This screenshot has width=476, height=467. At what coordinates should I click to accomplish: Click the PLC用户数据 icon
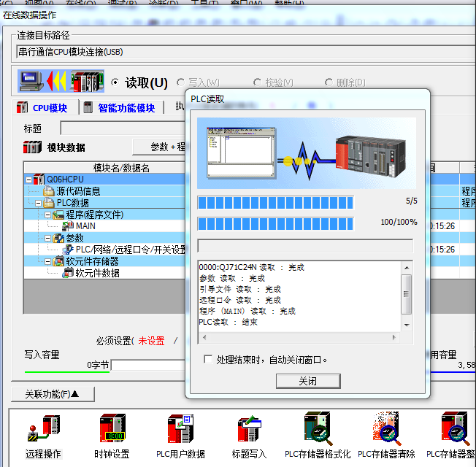coord(180,428)
